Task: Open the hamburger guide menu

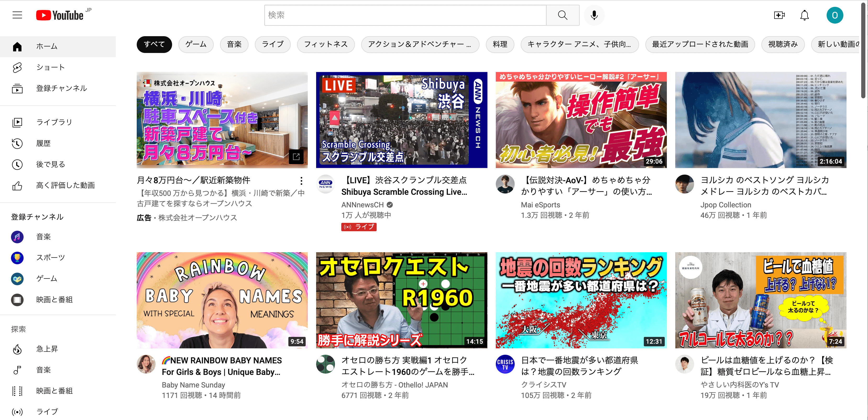Action: pos(17,15)
